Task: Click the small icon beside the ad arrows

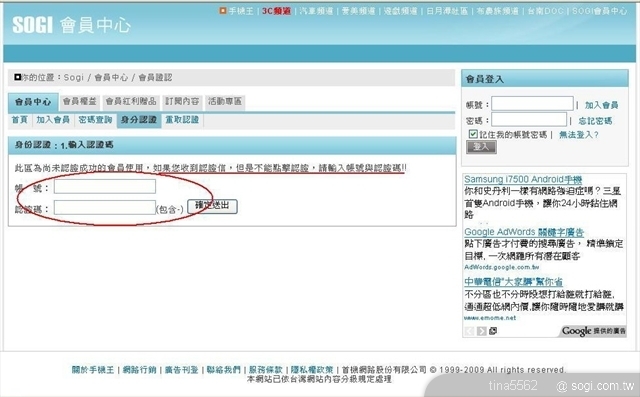Action: [x=493, y=331]
